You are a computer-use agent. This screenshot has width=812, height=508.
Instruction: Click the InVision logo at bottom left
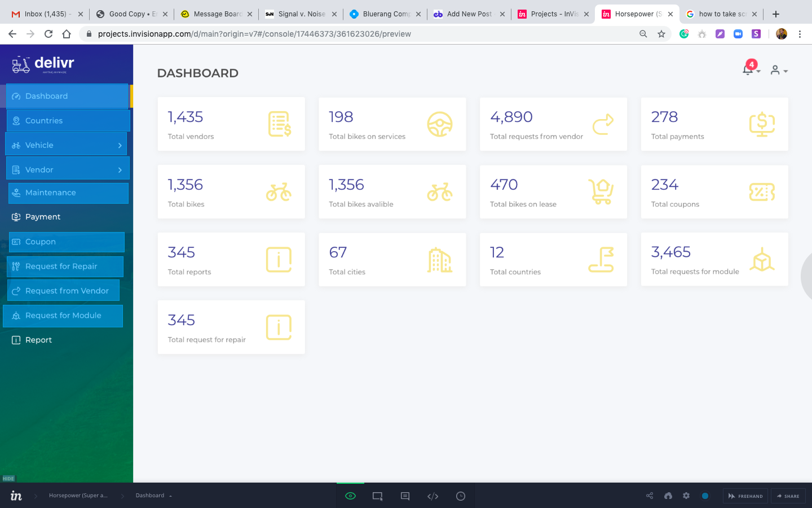tap(16, 495)
